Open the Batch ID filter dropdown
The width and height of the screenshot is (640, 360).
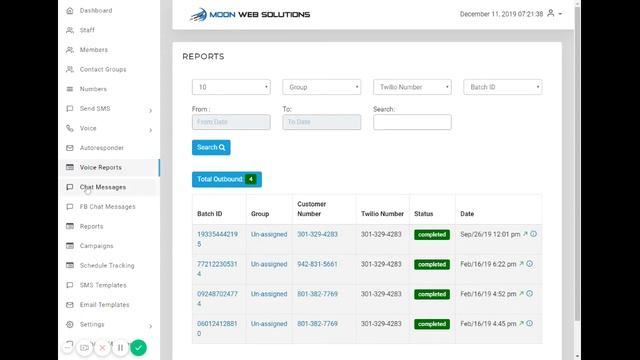[502, 87]
